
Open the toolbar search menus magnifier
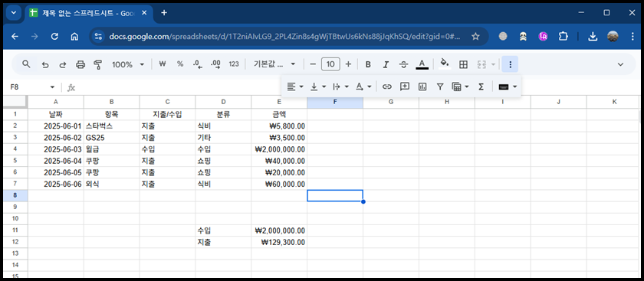coord(26,64)
